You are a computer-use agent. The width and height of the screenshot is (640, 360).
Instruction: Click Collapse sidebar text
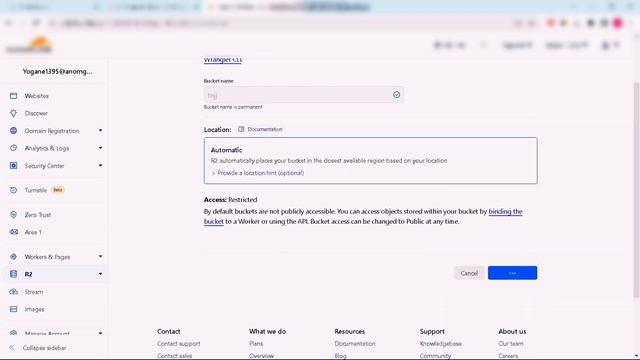(x=44, y=348)
